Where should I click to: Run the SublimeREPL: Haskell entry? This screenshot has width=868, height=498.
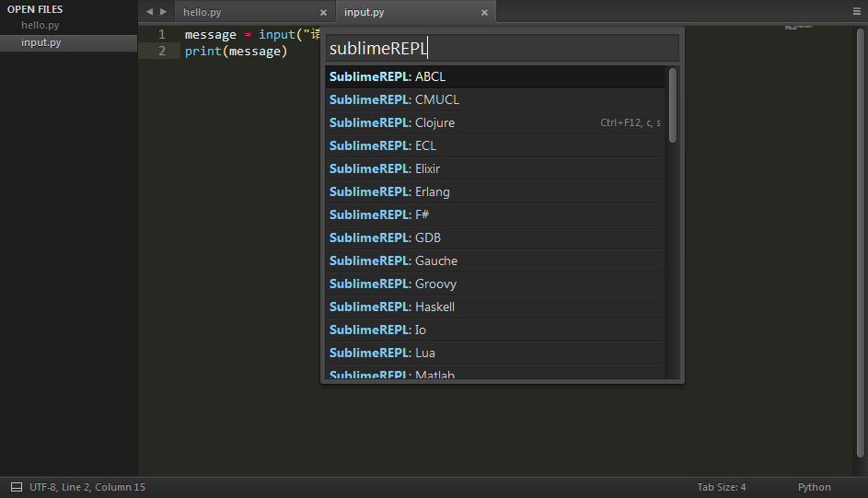click(x=494, y=307)
